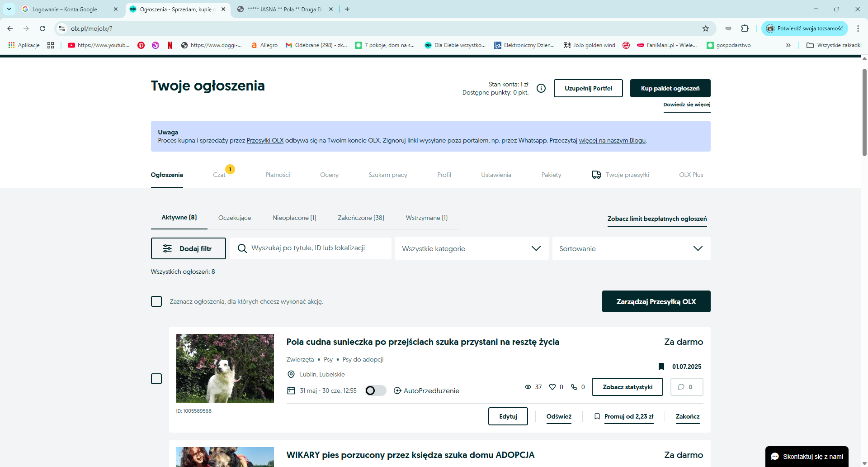The width and height of the screenshot is (868, 467).
Task: Click Edytuj on the Pola listing
Action: coord(508,416)
